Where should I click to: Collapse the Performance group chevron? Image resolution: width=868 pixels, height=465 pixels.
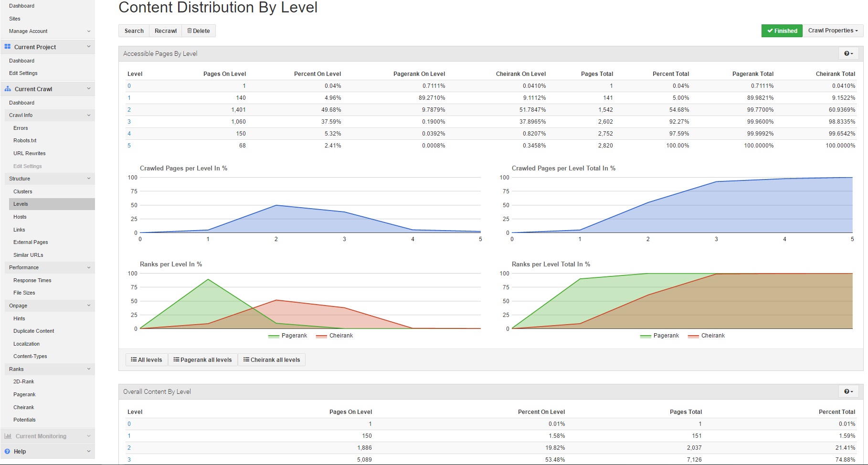point(89,267)
